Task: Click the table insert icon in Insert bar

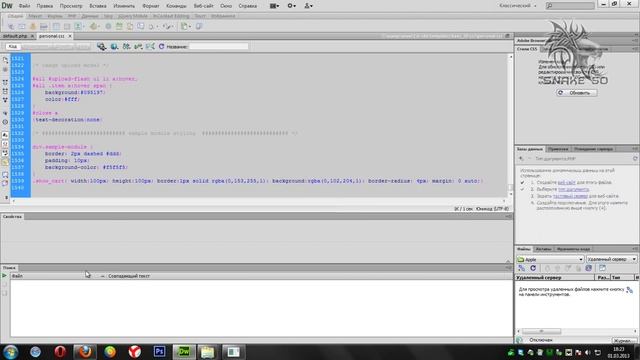Action: click(x=56, y=27)
